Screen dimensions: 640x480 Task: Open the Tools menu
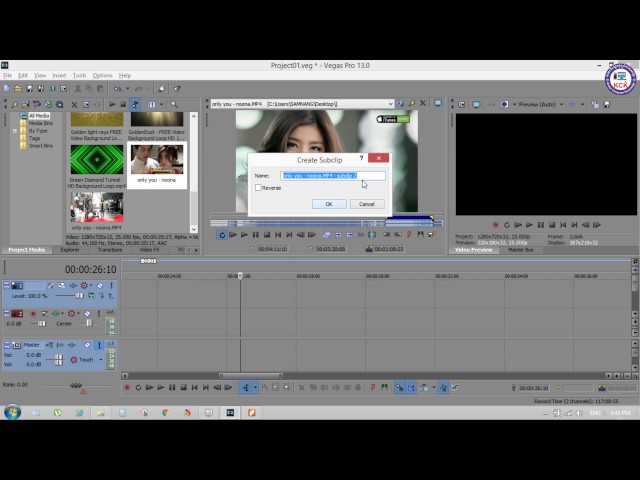tap(80, 76)
